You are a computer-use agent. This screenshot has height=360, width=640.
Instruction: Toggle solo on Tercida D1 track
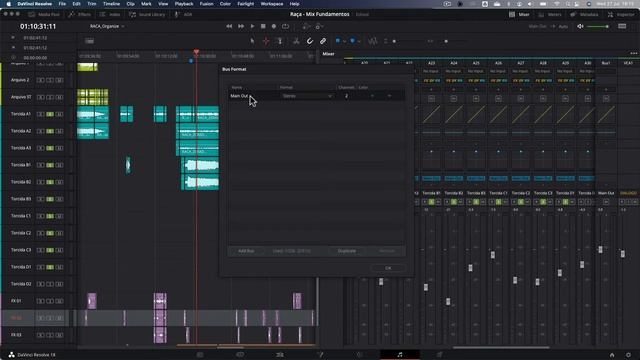[50, 267]
